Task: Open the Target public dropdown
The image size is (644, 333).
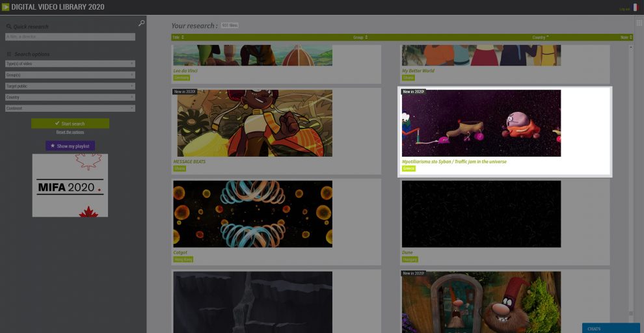Action: (x=70, y=86)
